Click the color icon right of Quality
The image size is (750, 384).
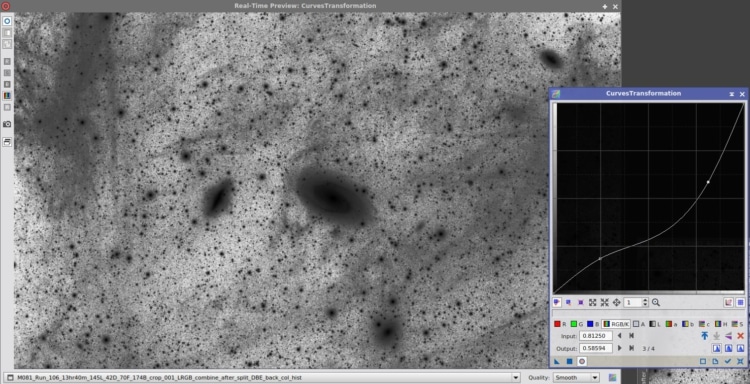[x=612, y=377]
